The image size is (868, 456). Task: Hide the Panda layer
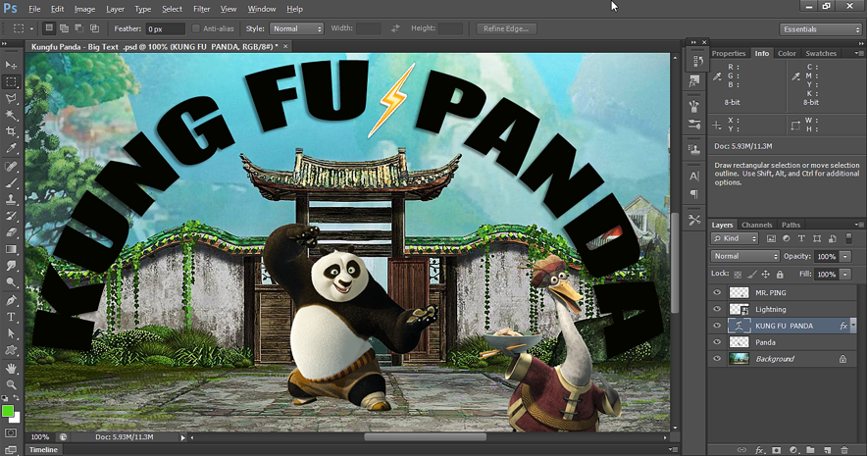click(717, 342)
